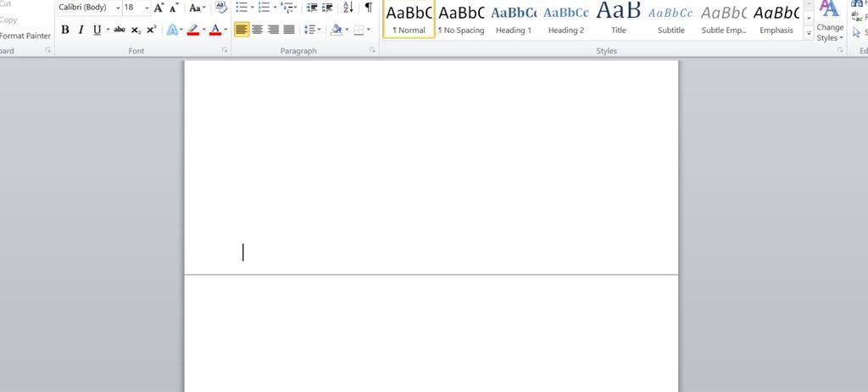Toggle superscript formatting
The image size is (868, 392).
151,30
